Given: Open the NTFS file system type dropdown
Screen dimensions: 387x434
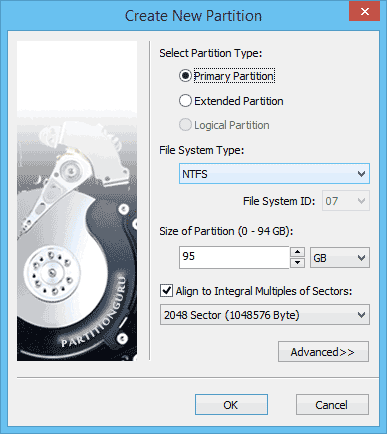Looking at the screenshot, I should (274, 174).
